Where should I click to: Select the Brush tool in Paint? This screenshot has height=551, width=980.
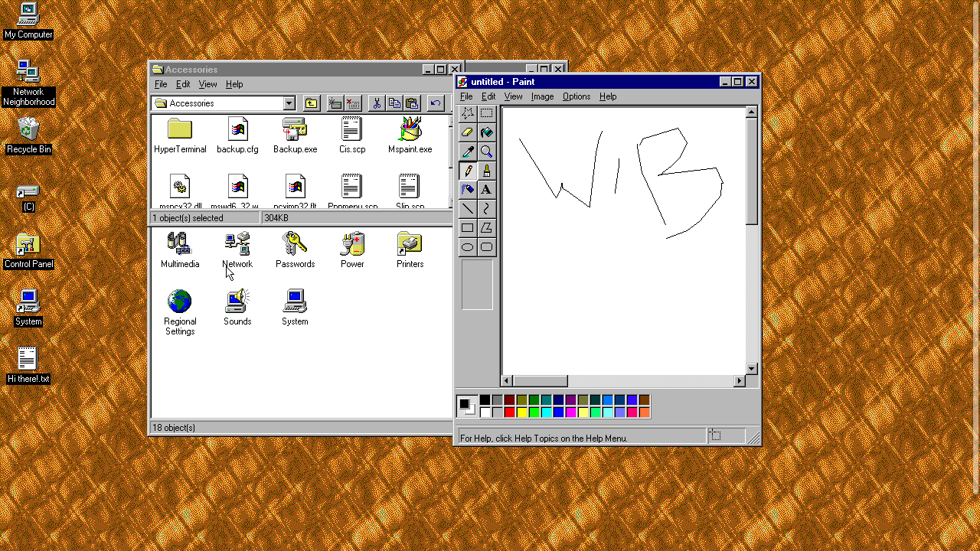point(486,171)
